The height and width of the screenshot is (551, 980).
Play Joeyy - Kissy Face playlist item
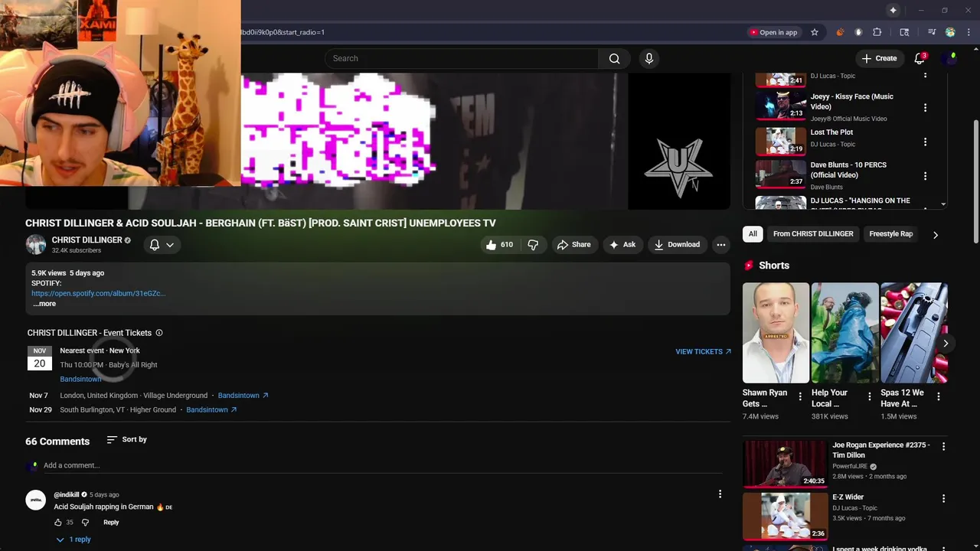[839, 108]
